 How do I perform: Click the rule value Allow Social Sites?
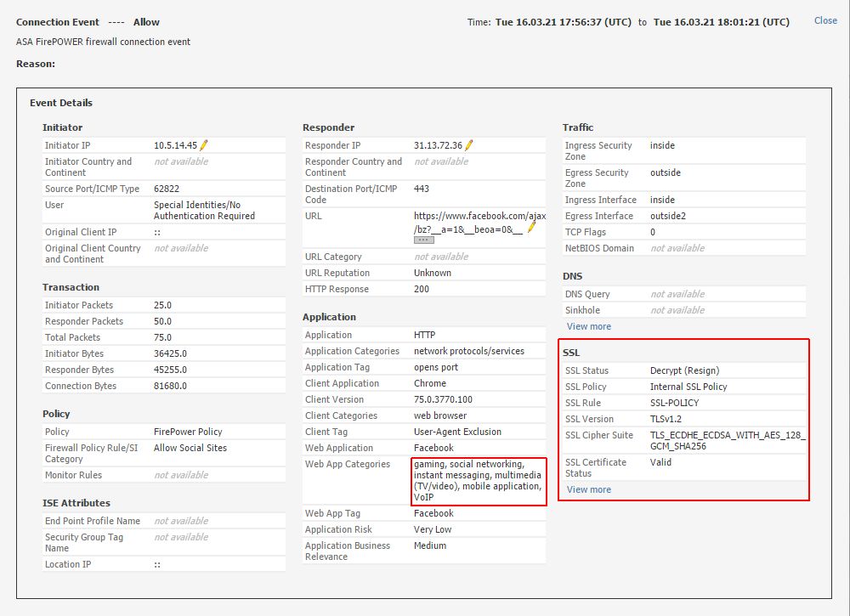click(x=190, y=448)
